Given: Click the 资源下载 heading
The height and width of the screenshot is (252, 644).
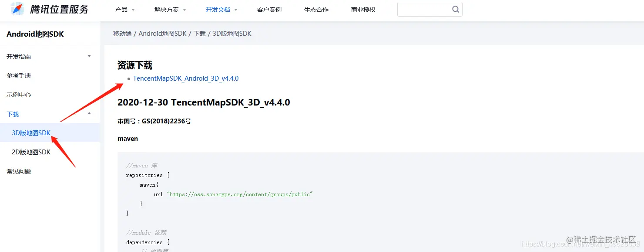Looking at the screenshot, I should (x=135, y=65).
